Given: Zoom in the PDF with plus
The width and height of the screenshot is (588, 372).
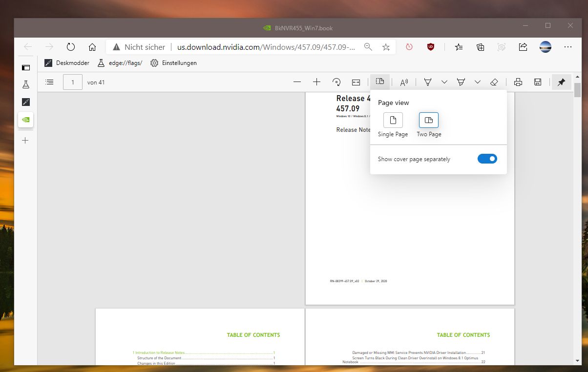Looking at the screenshot, I should [316, 82].
